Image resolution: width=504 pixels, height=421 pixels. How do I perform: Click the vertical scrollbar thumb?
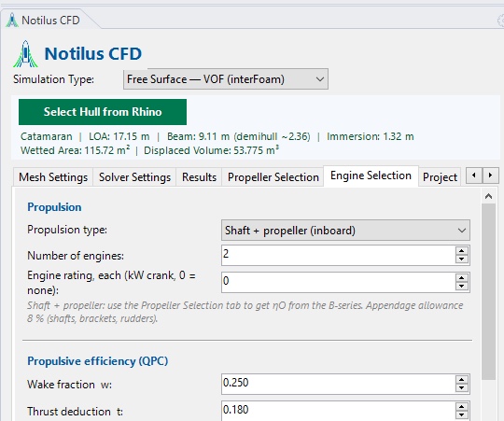point(488,291)
